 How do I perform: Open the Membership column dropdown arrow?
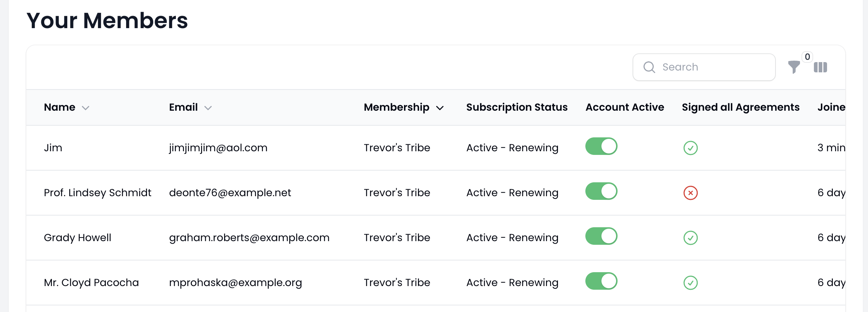[x=440, y=108]
